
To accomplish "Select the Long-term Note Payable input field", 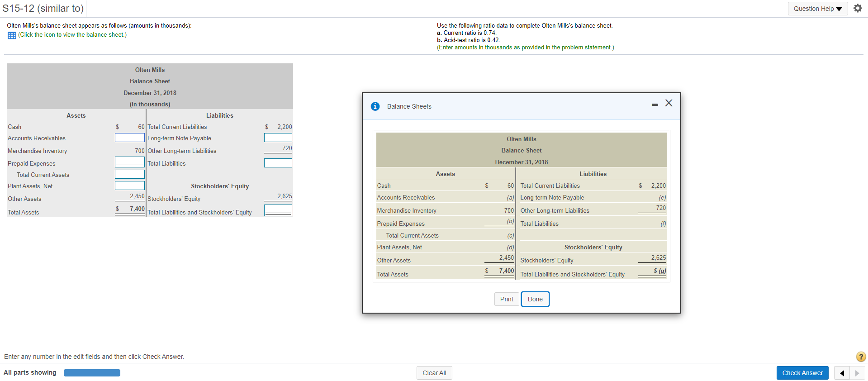I will 278,138.
